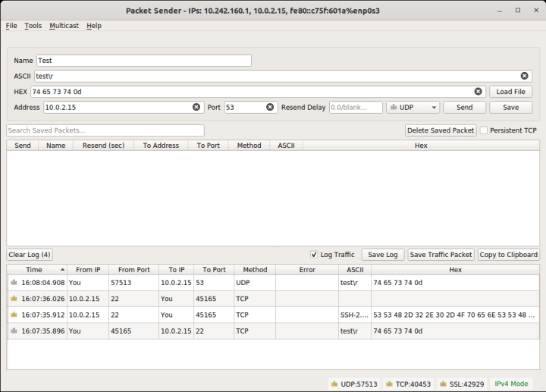Click the Search Saved Packets field
The image size is (546, 392).
point(105,130)
